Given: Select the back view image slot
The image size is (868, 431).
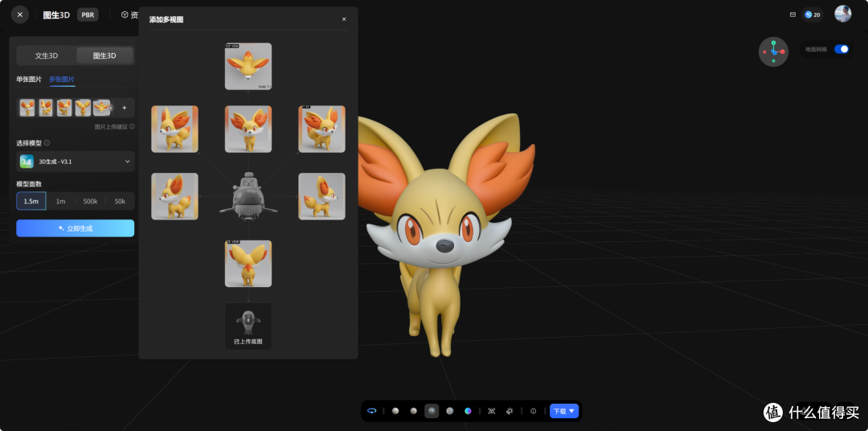Looking at the screenshot, I should pos(248,263).
